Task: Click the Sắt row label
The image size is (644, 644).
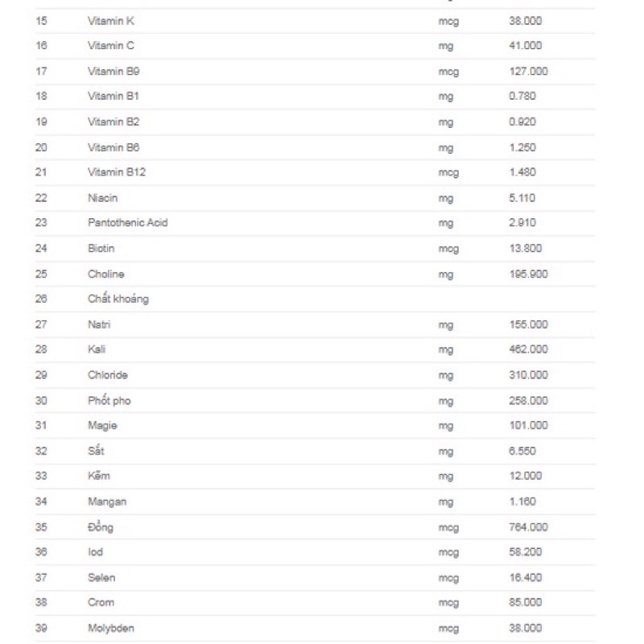Action: pyautogui.click(x=96, y=451)
